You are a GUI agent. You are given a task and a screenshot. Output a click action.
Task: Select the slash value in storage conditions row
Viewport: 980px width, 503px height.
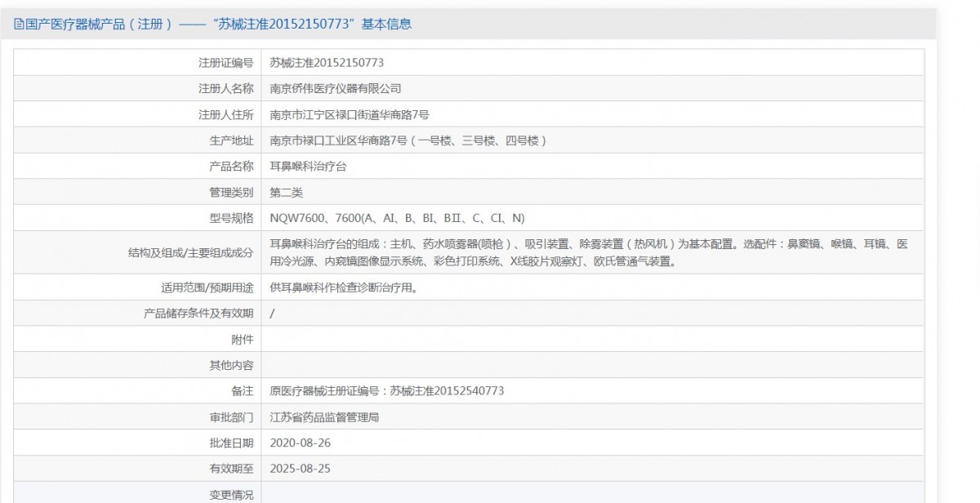tap(272, 314)
